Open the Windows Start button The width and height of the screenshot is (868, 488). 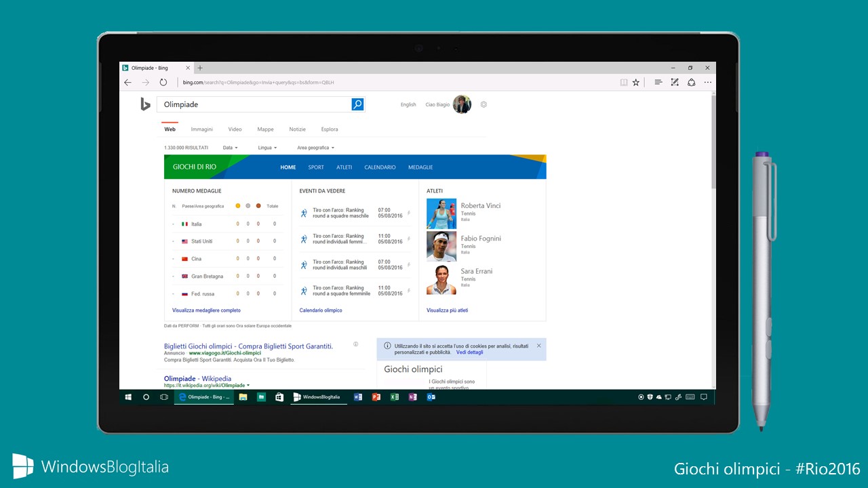(127, 397)
